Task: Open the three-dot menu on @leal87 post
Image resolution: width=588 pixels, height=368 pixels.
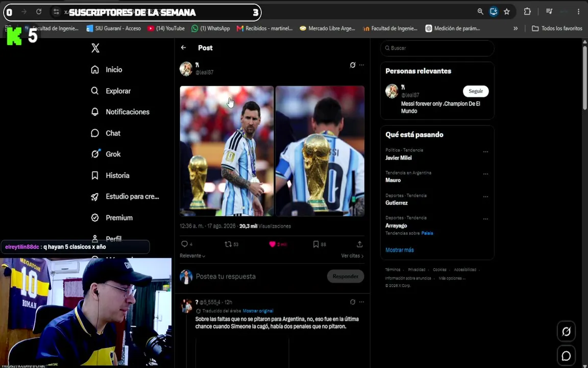Action: tap(361, 65)
